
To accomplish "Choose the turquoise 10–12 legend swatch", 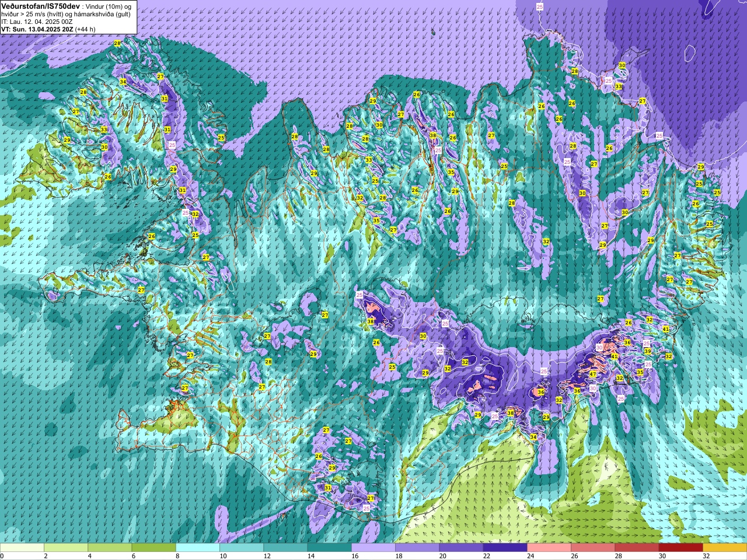I will pyautogui.click(x=242, y=548).
